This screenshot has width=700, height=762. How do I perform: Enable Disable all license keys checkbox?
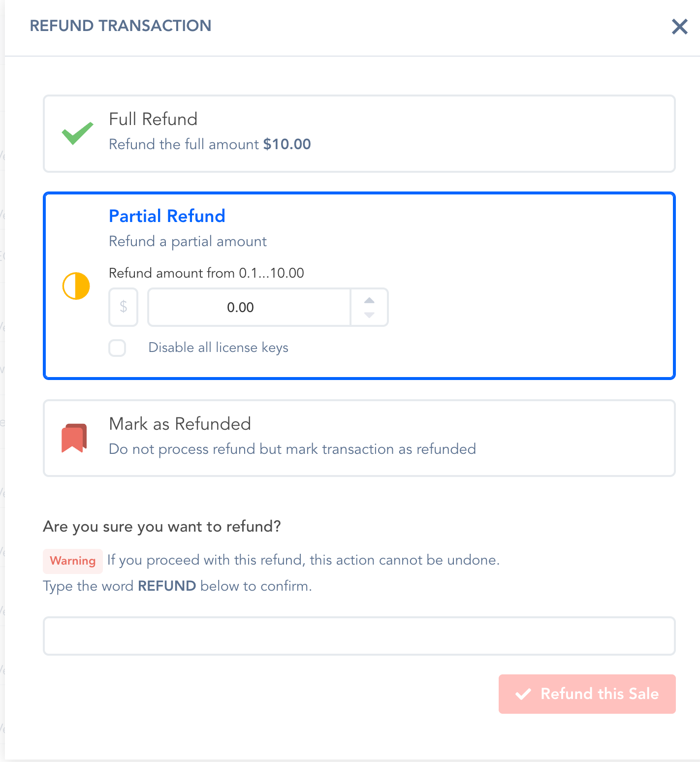(117, 348)
